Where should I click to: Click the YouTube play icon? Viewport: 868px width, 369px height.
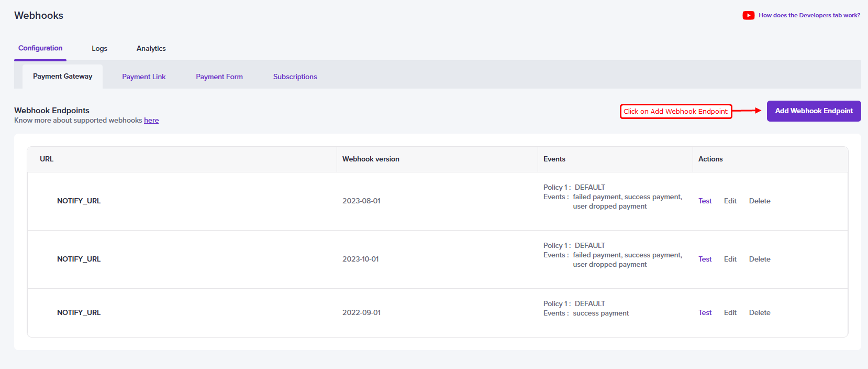pos(748,15)
